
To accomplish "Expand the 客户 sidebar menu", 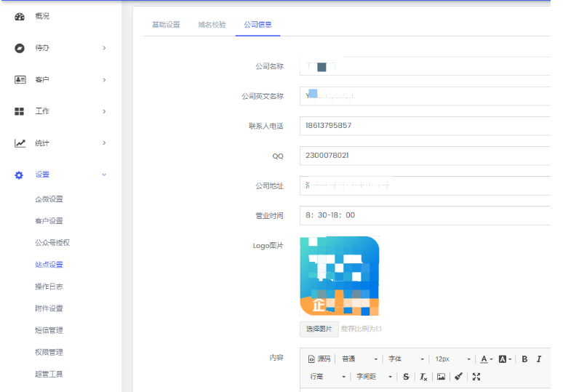I will [61, 79].
